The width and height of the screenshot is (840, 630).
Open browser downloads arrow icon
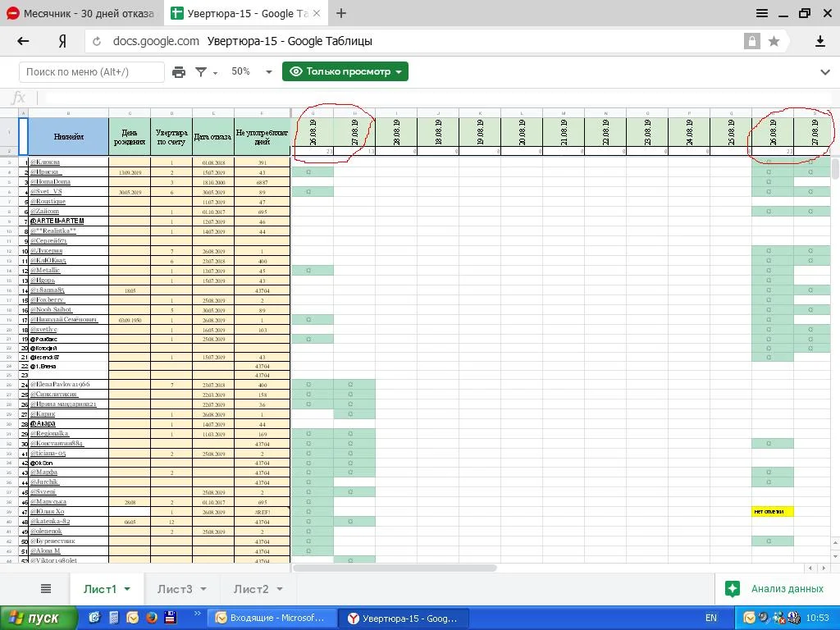tap(820, 41)
